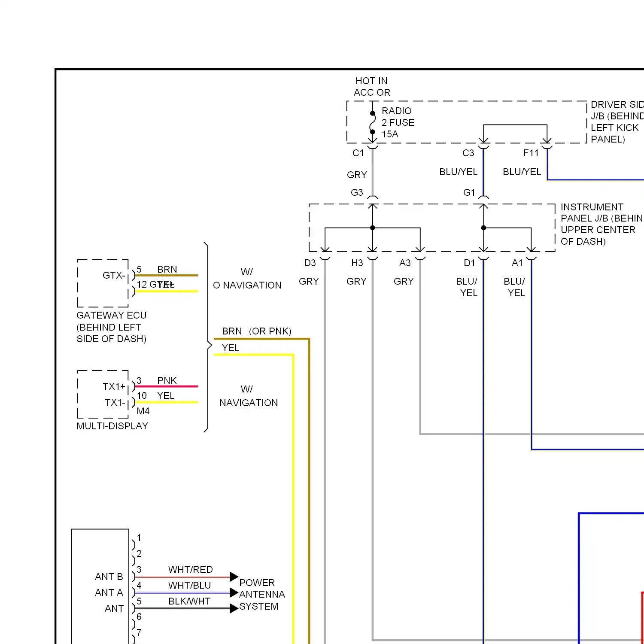The height and width of the screenshot is (644, 644).
Task: Click the arrowhead on the BLK/WHT wire
Action: point(234,608)
